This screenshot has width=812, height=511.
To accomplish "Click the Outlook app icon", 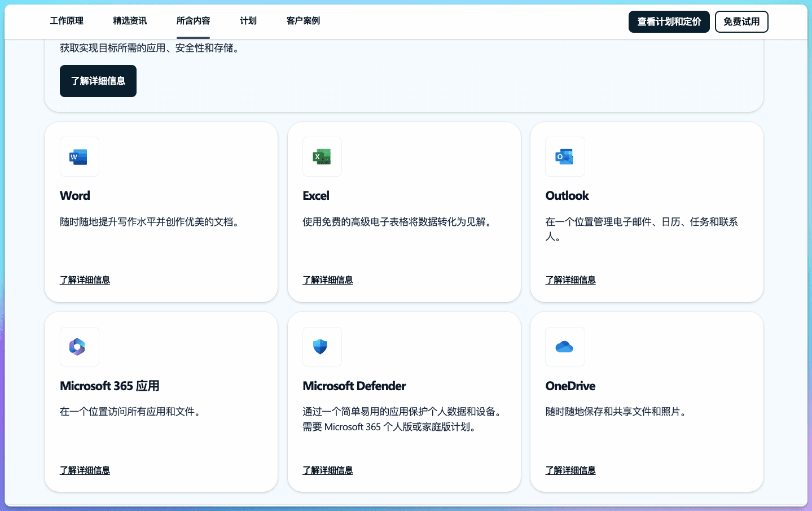I will 565,157.
